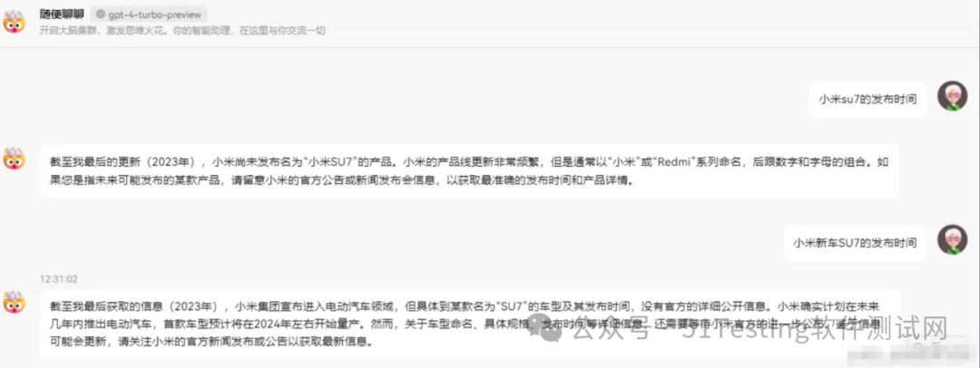Click user avatar beside 小米su7的发布时间

tap(952, 96)
